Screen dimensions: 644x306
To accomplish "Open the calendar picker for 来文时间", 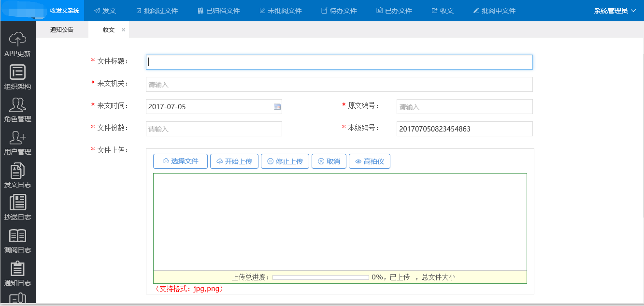I will [x=277, y=107].
